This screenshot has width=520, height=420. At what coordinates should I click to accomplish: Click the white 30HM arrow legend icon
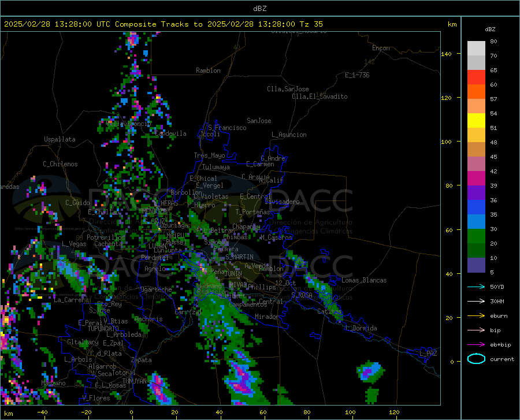tap(476, 302)
